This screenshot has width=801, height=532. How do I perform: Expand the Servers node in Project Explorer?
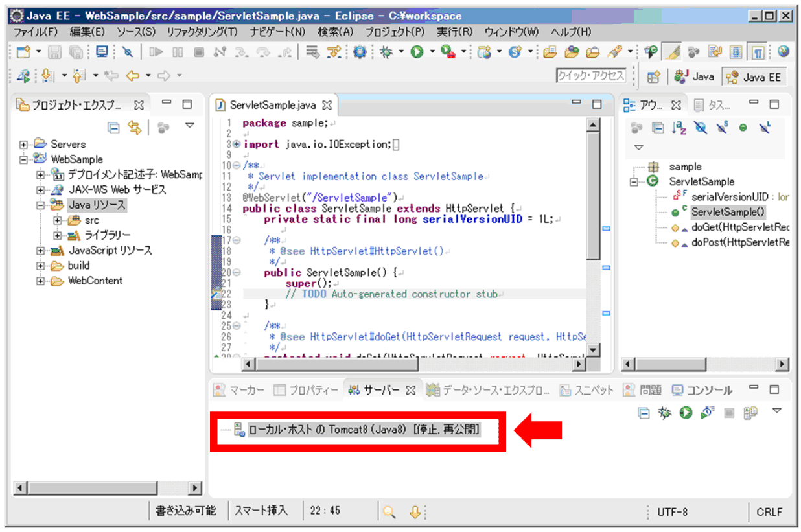click(24, 144)
